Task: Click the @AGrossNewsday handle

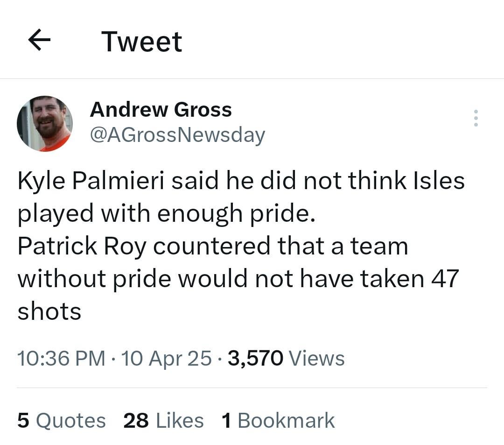Action: pyautogui.click(x=178, y=134)
